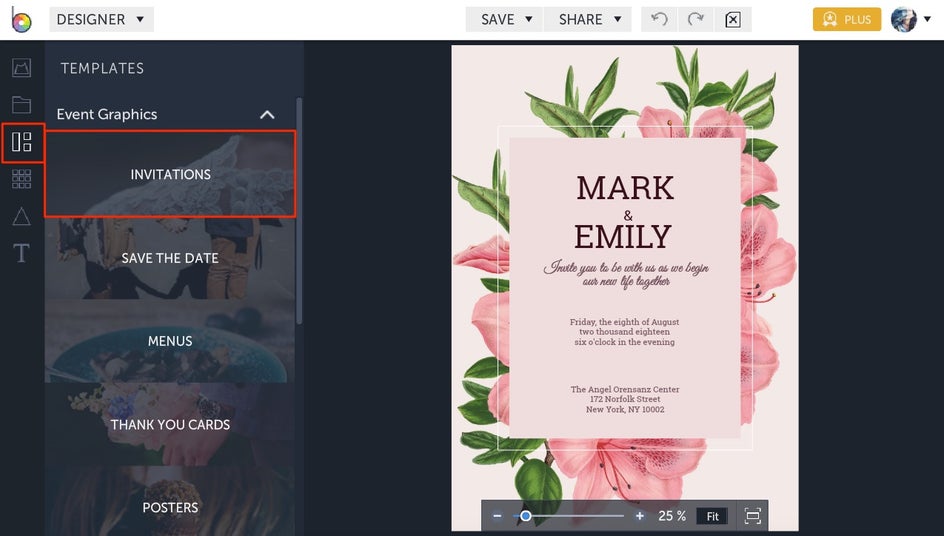Select the POSTERS template category

170,501
